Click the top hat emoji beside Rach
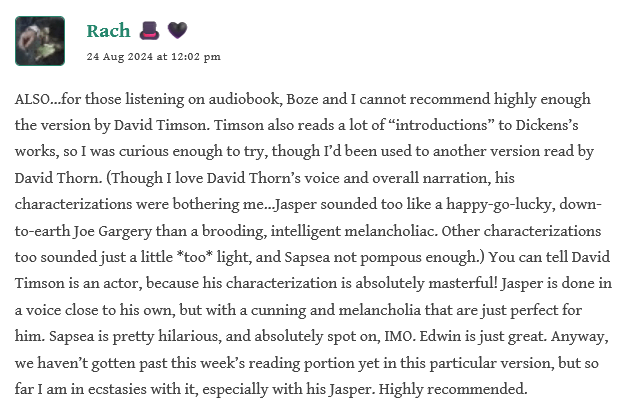 point(150,31)
